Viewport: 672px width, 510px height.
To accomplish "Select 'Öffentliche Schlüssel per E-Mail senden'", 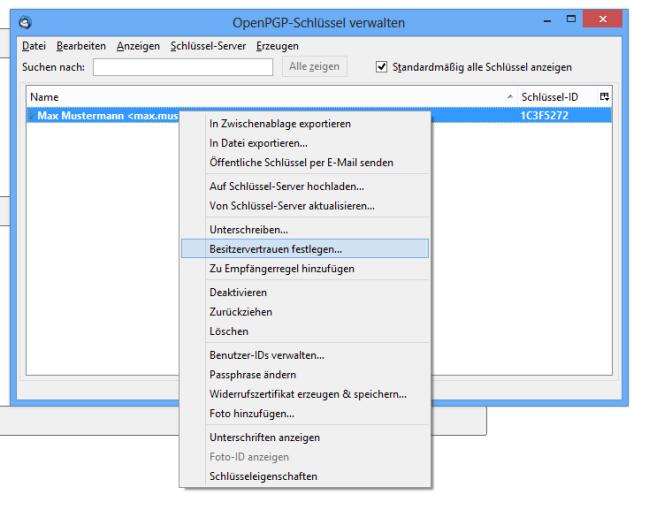I will tap(305, 163).
